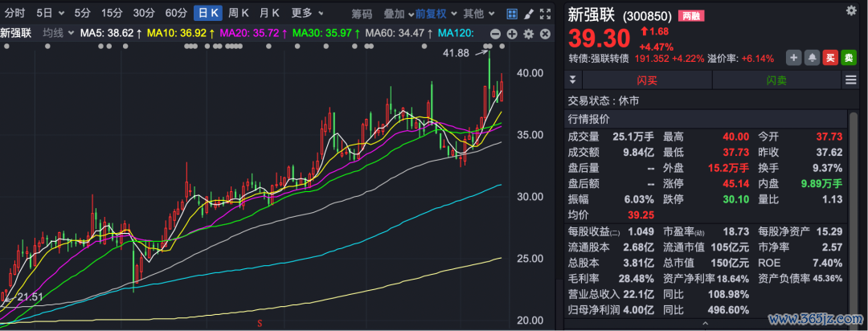Open quote panel settings gear
The height and width of the screenshot is (331, 868).
[x=851, y=10]
